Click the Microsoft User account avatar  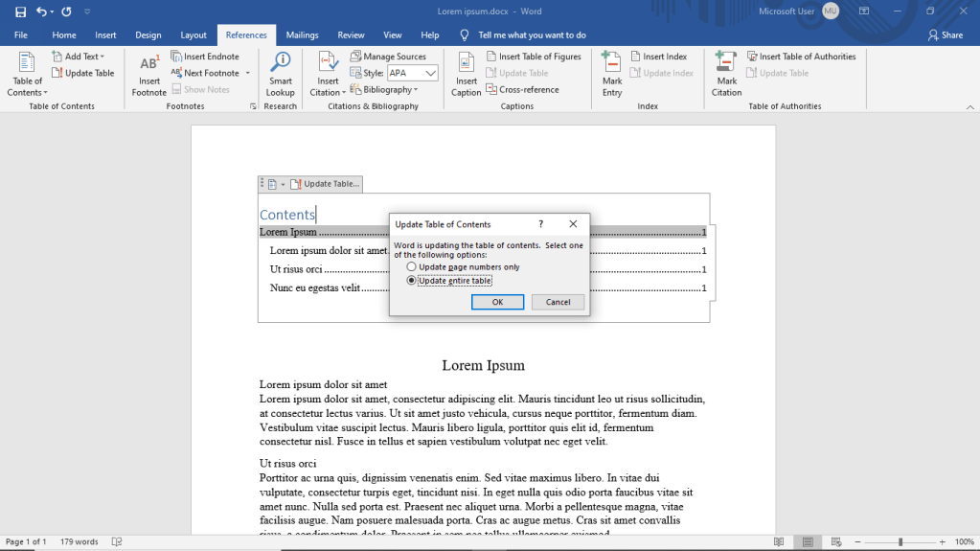coord(830,11)
